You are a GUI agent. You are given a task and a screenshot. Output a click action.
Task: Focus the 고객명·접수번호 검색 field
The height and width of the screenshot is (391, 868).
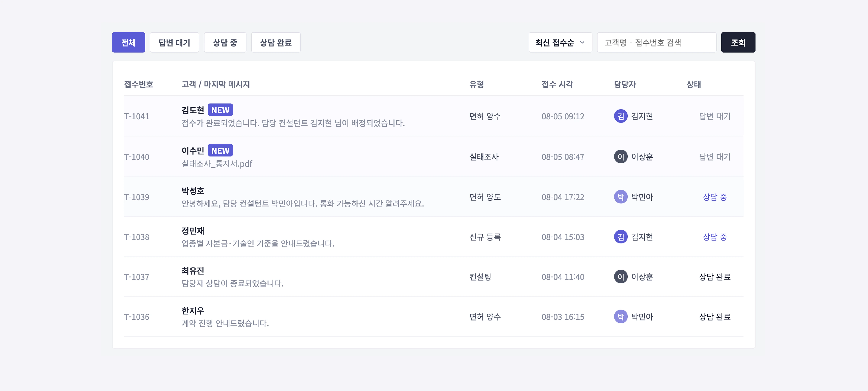click(x=656, y=43)
